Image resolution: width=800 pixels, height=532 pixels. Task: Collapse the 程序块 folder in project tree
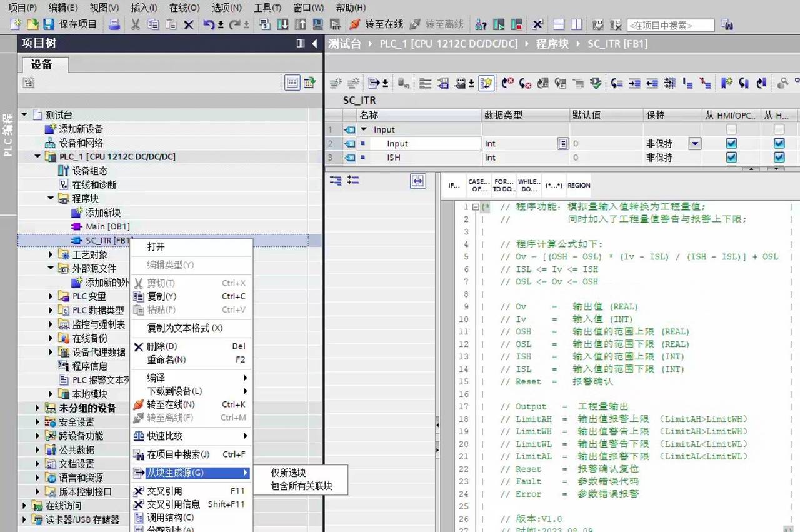(51, 198)
